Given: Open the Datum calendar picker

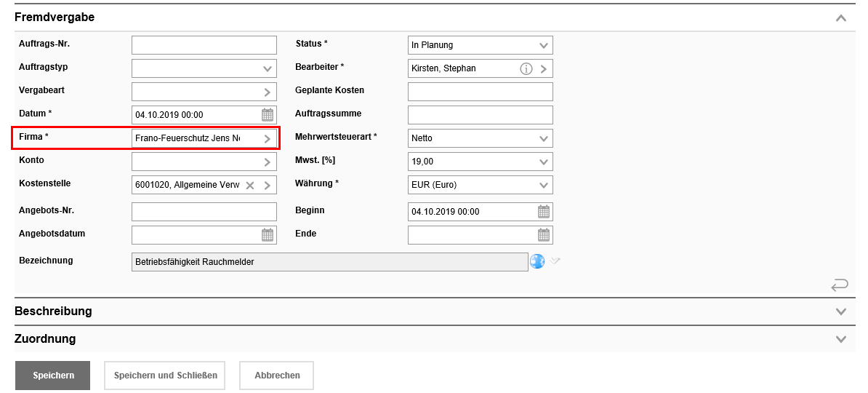Looking at the screenshot, I should pos(268,115).
